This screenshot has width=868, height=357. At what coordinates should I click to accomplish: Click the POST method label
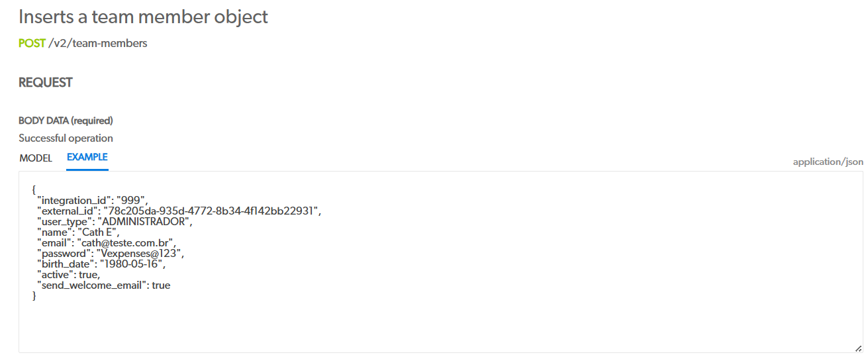(x=32, y=43)
